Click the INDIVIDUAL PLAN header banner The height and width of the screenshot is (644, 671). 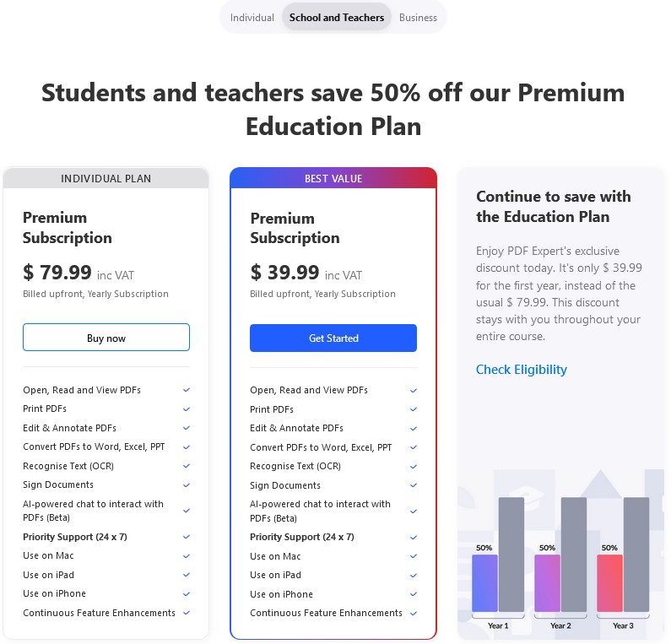click(106, 178)
